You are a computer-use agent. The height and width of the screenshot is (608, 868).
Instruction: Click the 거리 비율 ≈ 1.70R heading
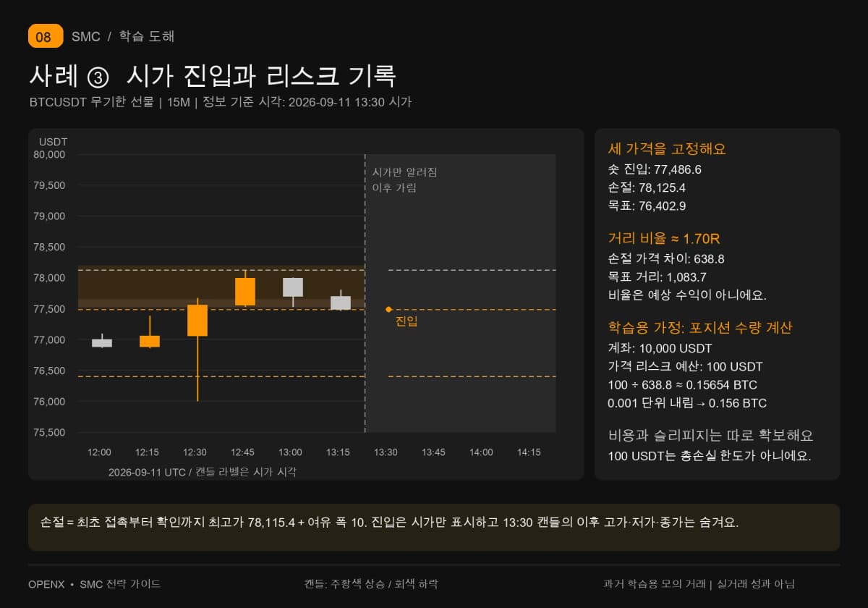pos(664,238)
